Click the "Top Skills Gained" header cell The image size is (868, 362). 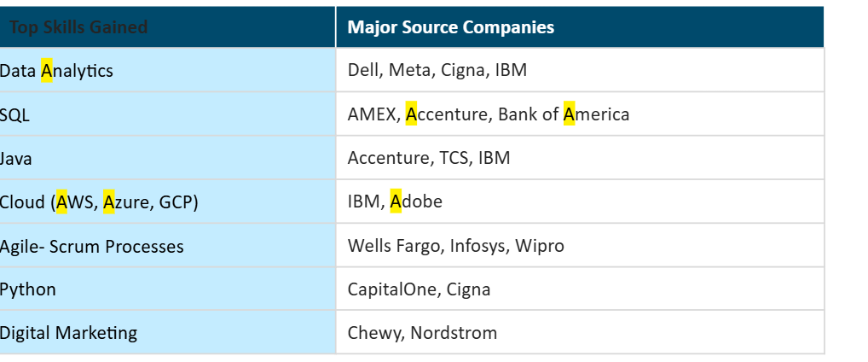coord(78,27)
